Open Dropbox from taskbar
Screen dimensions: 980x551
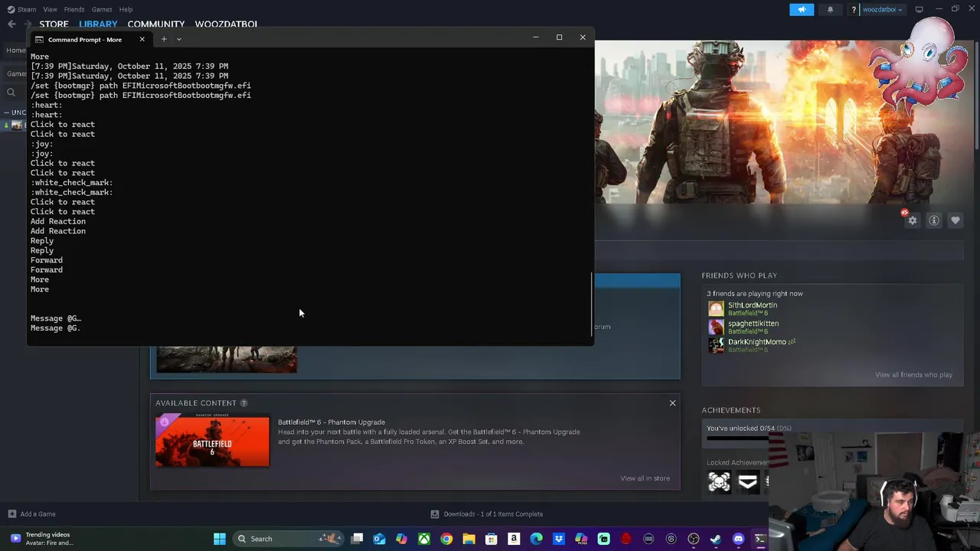[x=559, y=539]
